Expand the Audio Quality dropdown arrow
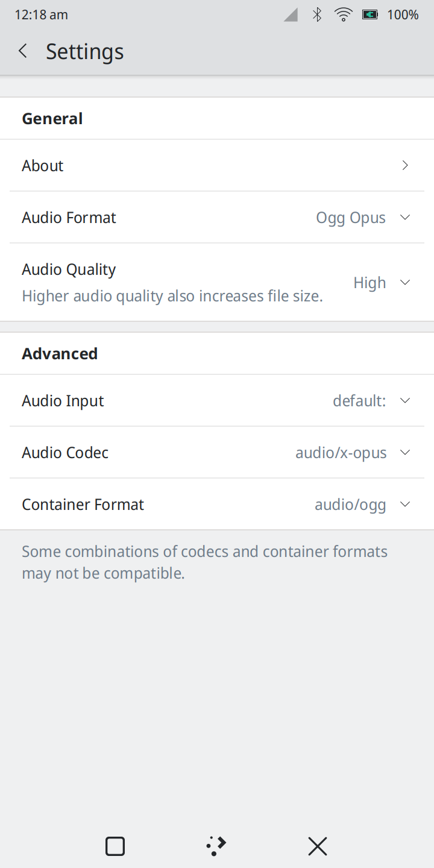The image size is (434, 868). tap(405, 283)
